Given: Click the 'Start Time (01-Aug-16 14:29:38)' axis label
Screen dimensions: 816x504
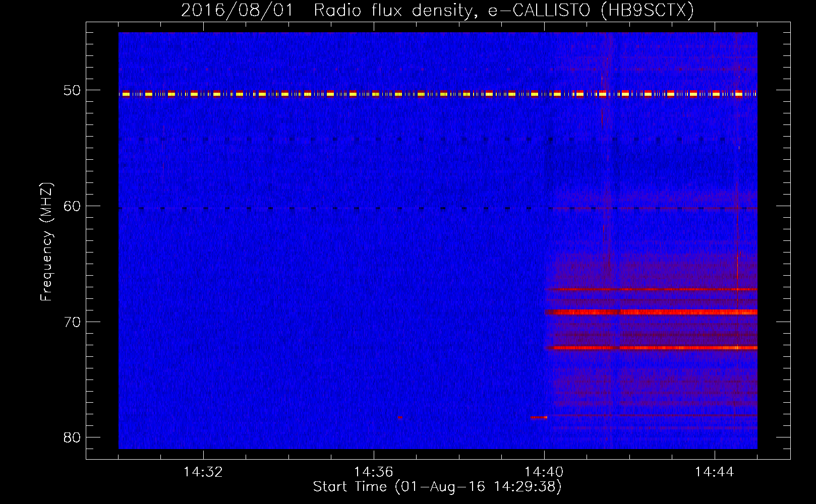Looking at the screenshot, I should pyautogui.click(x=437, y=487).
